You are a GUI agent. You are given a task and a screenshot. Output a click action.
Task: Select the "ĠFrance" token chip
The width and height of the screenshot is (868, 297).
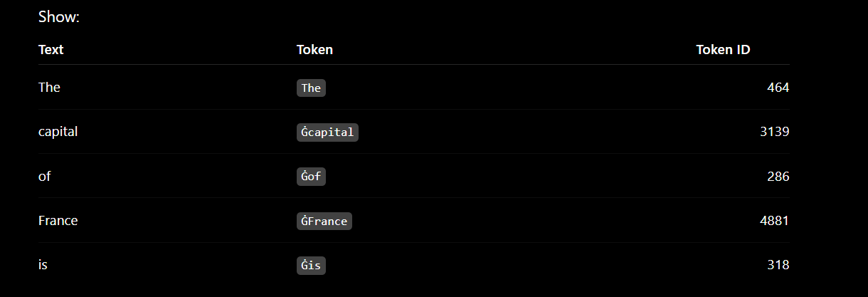324,221
